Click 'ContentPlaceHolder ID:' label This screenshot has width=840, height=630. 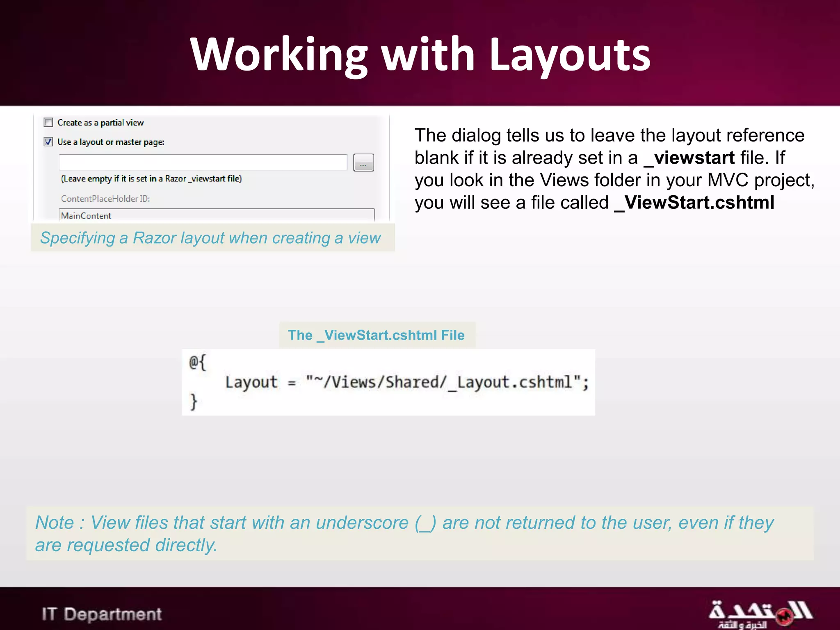[105, 199]
